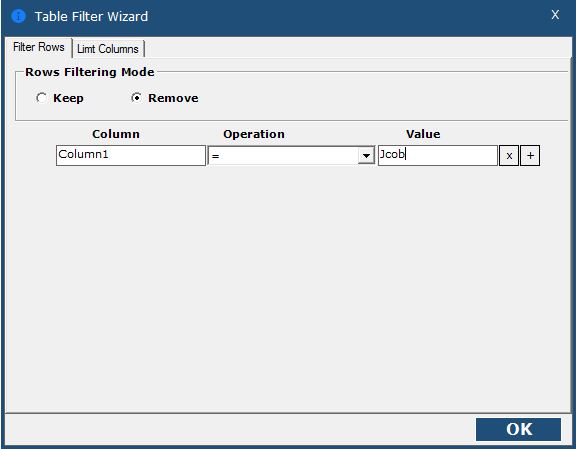This screenshot has height=449, width=576.
Task: Open the Operation dropdown arrow
Action: (x=366, y=155)
